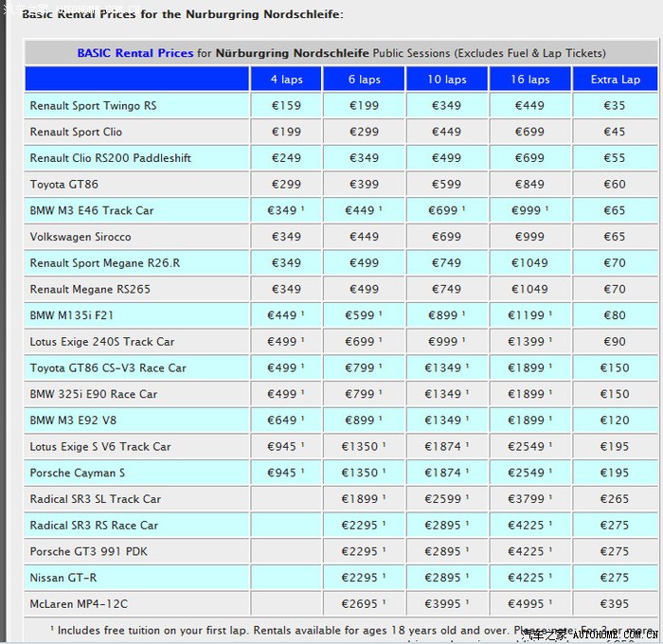
Task: Click the "10 laps" column header
Action: click(x=447, y=80)
